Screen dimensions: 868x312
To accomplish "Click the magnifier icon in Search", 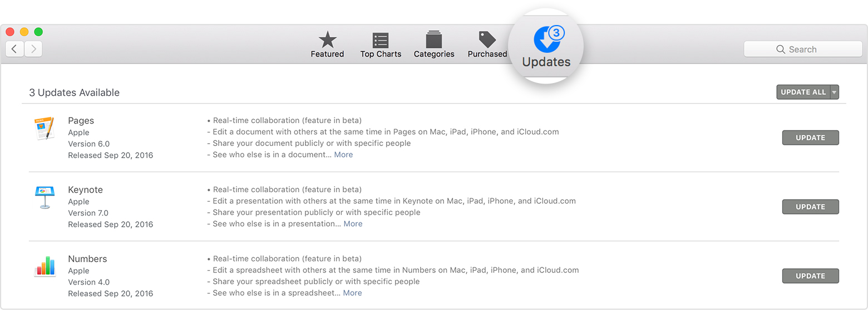I will tap(781, 50).
